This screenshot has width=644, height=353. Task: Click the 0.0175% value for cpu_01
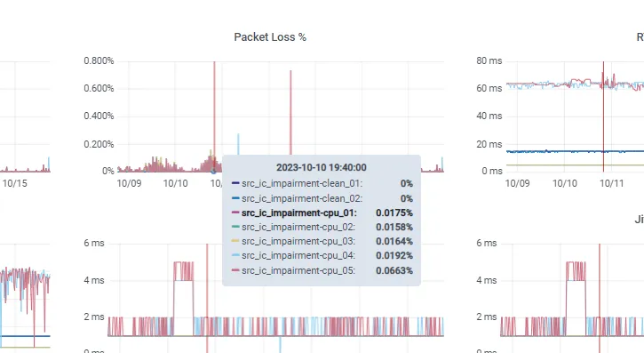click(394, 213)
